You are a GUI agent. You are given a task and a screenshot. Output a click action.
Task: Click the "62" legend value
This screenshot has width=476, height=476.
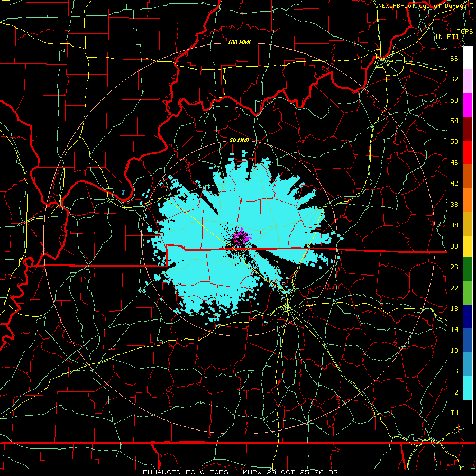click(x=454, y=79)
